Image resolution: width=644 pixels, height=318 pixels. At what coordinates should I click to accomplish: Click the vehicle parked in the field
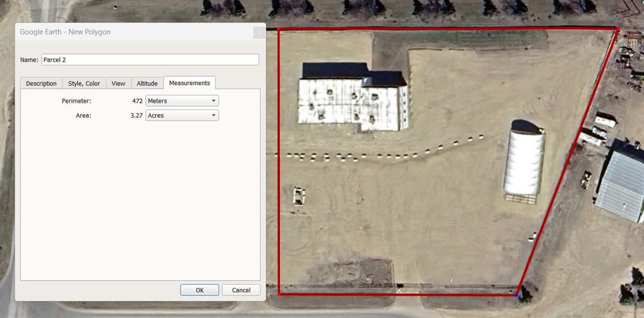299,195
